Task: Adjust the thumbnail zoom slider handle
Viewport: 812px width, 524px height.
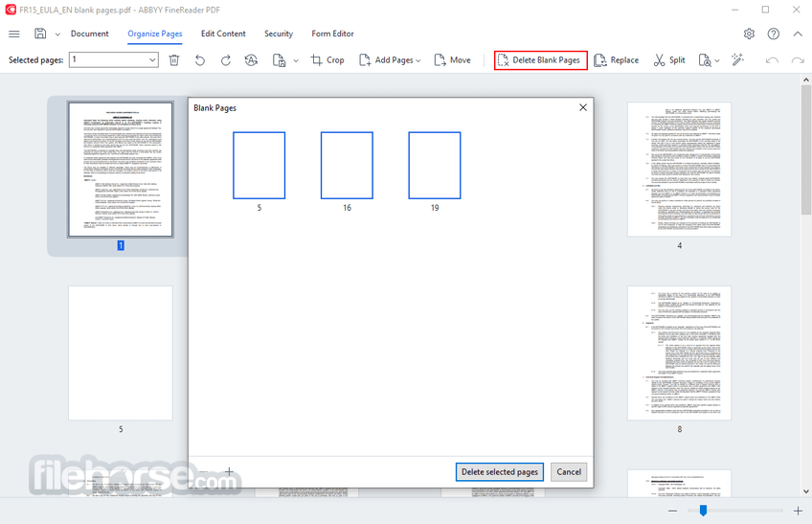Action: pos(703,511)
